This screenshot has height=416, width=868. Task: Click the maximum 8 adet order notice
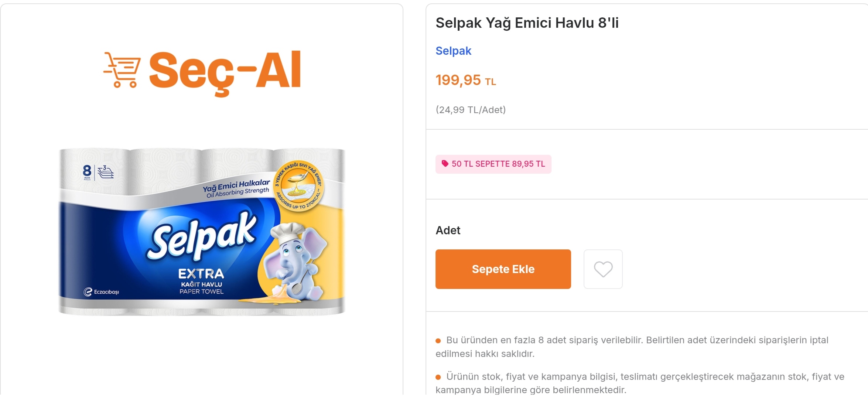coord(632,347)
